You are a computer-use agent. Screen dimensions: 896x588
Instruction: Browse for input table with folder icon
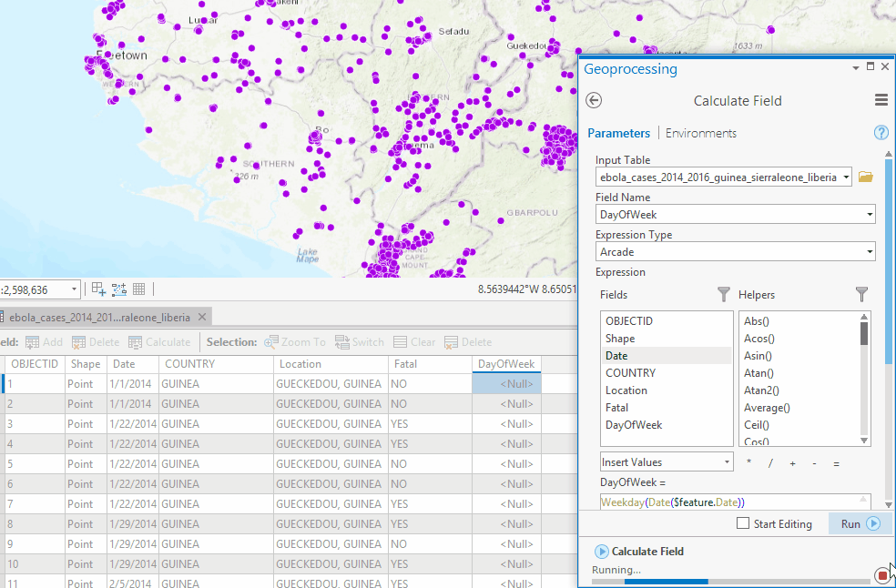(x=866, y=177)
